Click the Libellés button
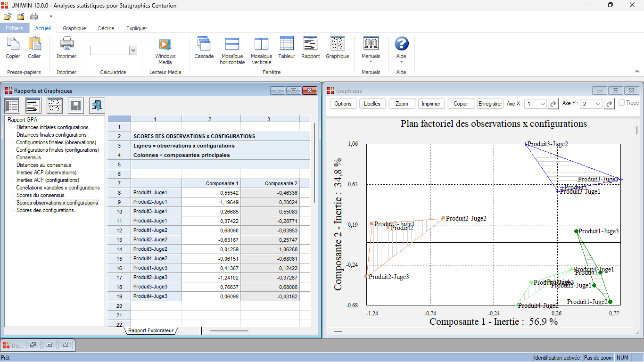 tap(372, 104)
